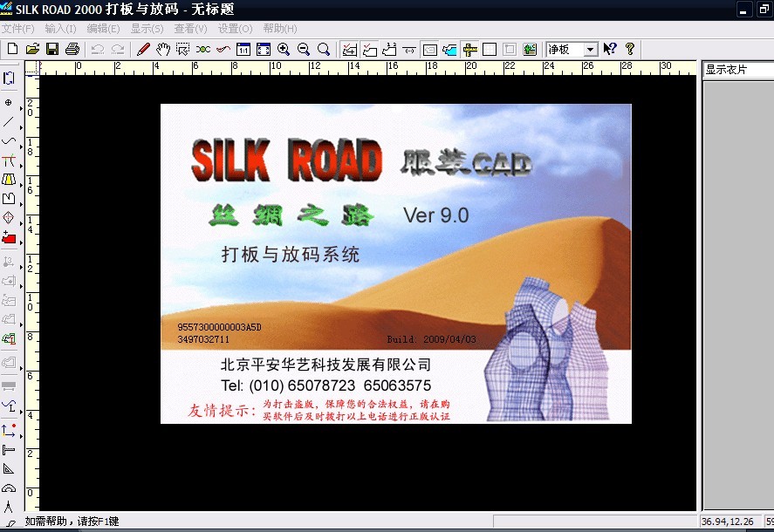Click the Silk Road splash image

[x=395, y=263]
